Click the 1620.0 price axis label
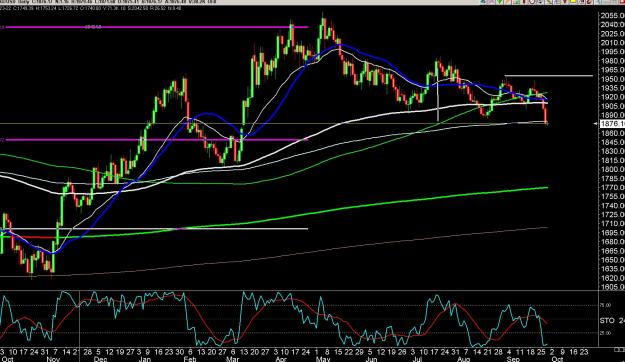 [x=613, y=278]
